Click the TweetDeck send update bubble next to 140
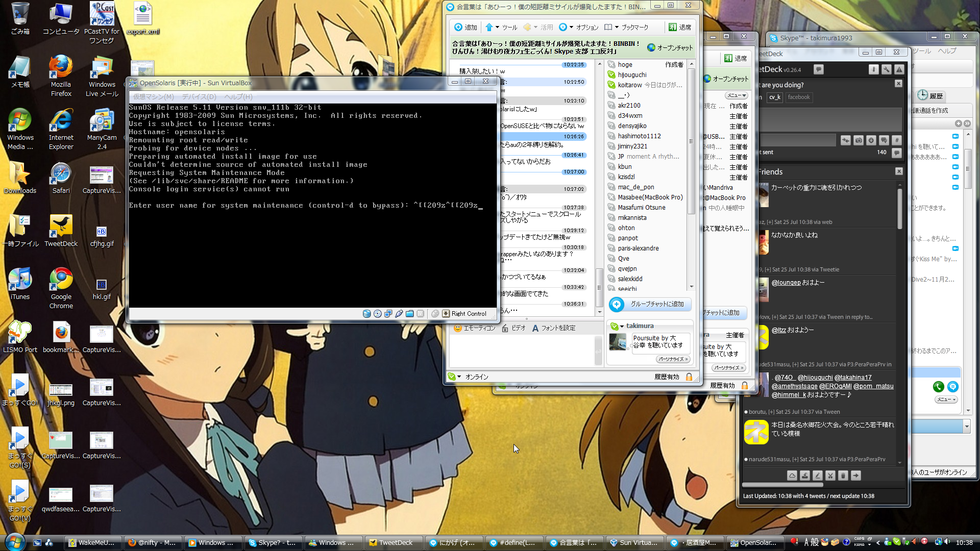 897,152
